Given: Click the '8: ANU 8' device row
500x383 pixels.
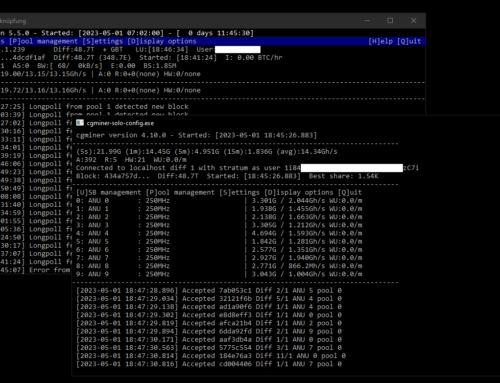Looking at the screenshot, I should pos(219,266).
